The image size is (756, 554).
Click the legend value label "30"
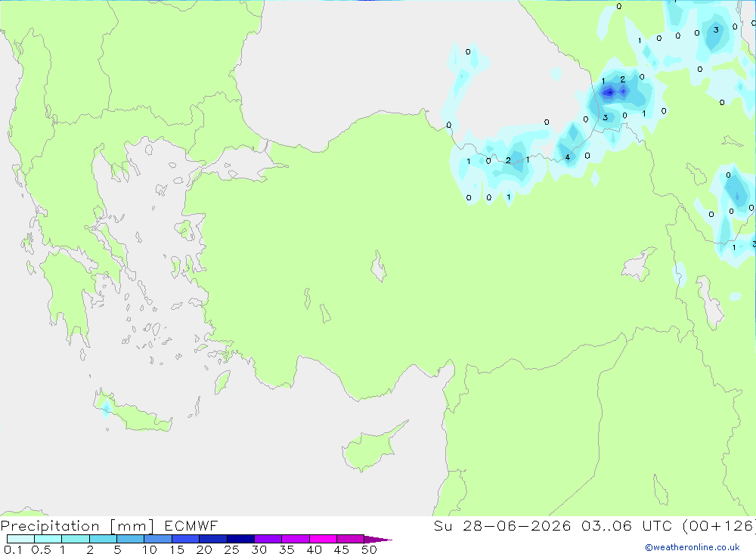click(x=259, y=549)
